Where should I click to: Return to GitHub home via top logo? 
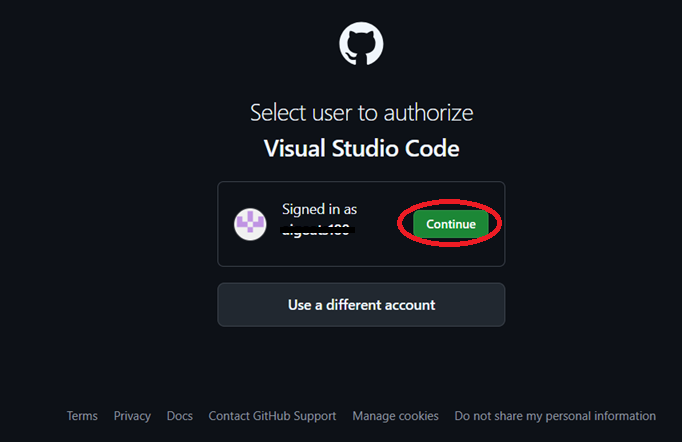tap(361, 45)
